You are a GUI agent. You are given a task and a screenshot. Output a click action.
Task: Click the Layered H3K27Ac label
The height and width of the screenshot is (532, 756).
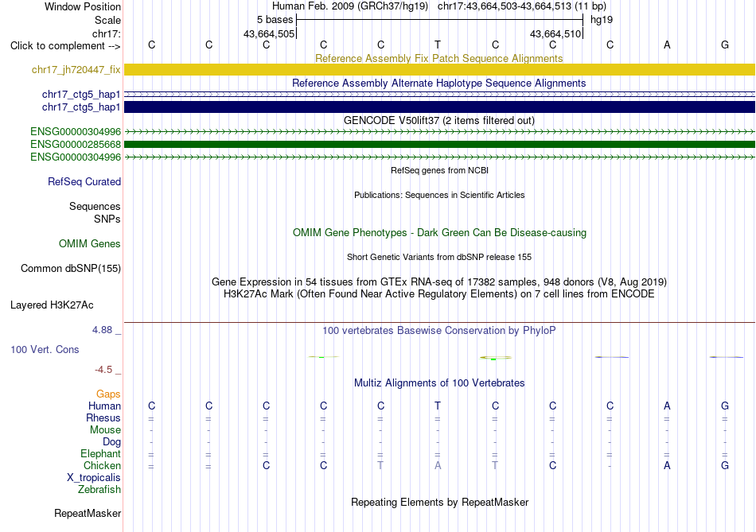tap(52, 305)
